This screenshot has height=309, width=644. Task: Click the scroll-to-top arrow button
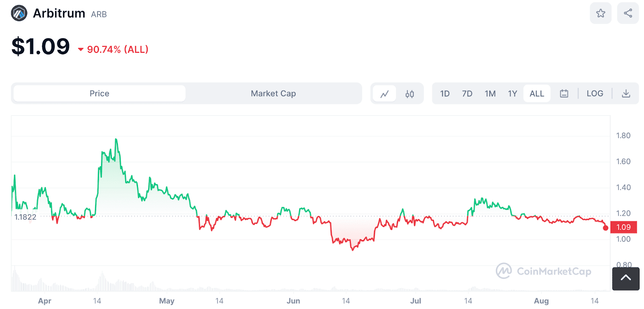pos(626,278)
